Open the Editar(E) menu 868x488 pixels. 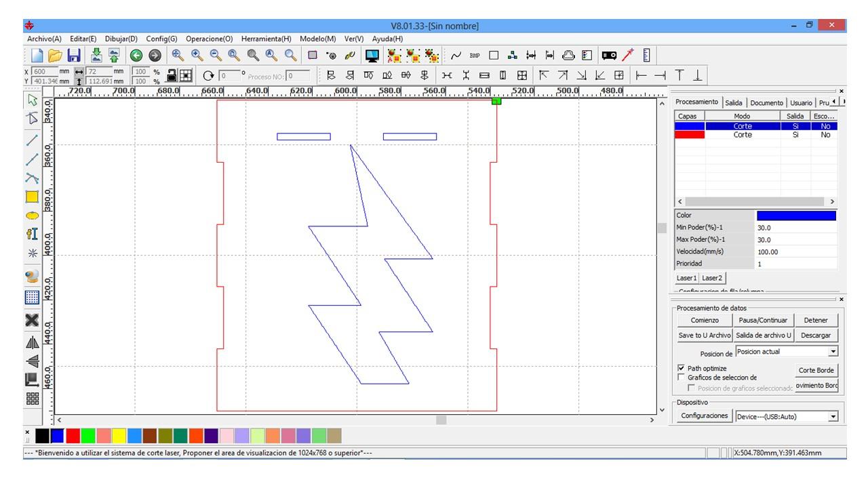[83, 39]
